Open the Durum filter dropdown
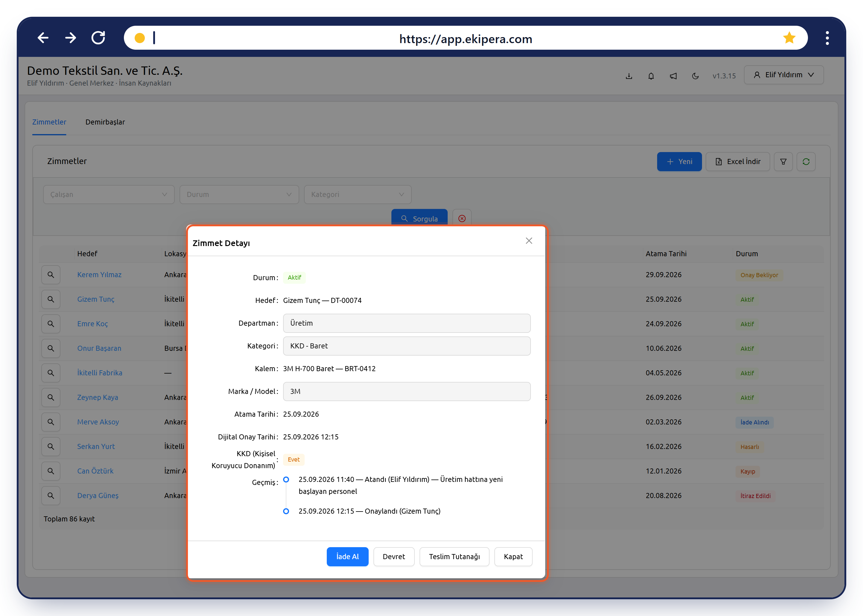Image resolution: width=863 pixels, height=616 pixels. [239, 195]
